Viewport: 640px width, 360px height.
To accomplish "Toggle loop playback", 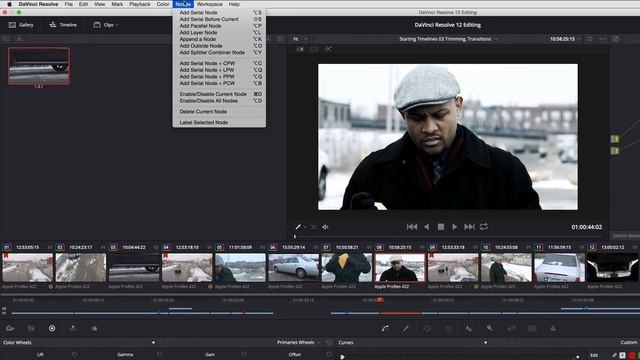I will (x=484, y=227).
